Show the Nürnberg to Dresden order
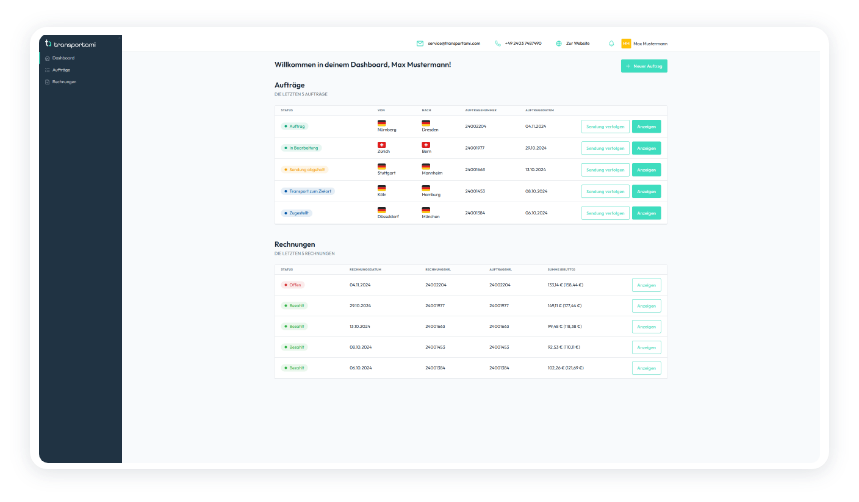This screenshot has height=502, width=859. 646,127
